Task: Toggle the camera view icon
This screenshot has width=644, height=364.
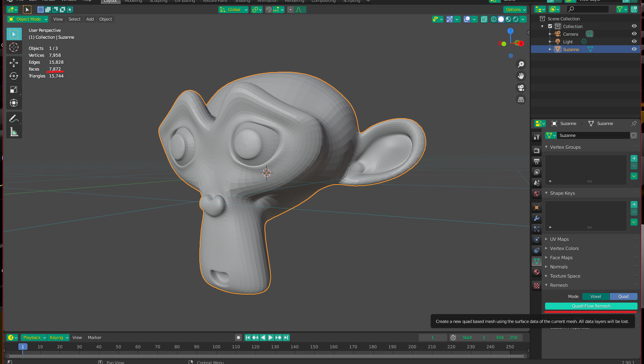Action: pyautogui.click(x=521, y=88)
